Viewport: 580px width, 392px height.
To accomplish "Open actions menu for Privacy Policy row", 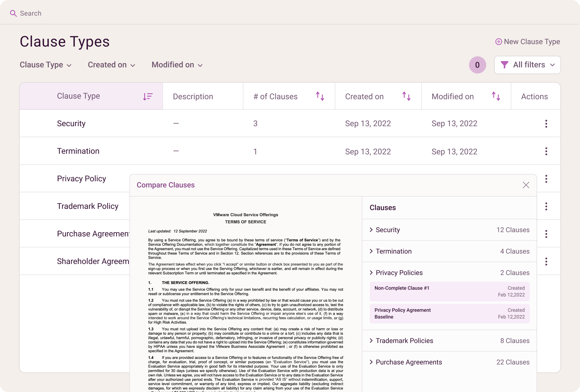I will [x=546, y=179].
